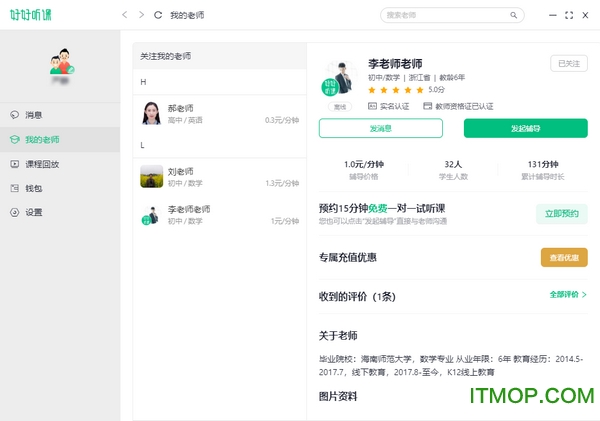The width and height of the screenshot is (600, 421).
Task: Click the 发起辅导 button
Action: click(526, 128)
